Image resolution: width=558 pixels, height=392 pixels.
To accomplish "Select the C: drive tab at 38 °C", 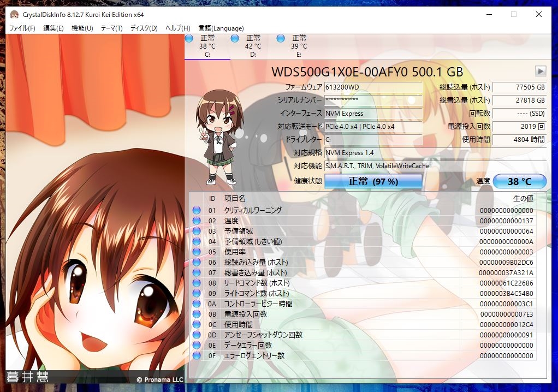I will click(207, 46).
